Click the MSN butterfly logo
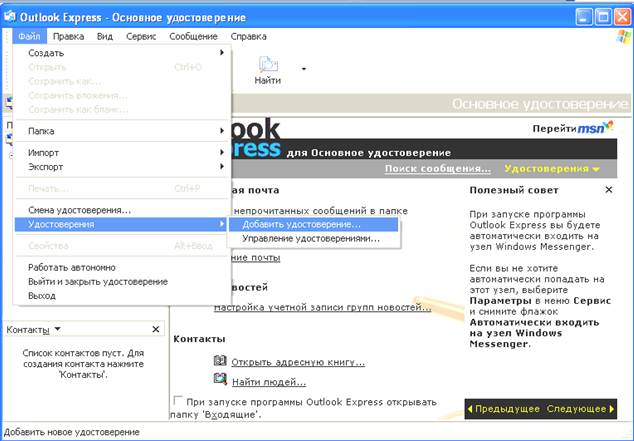The image size is (634, 441). pos(608,124)
